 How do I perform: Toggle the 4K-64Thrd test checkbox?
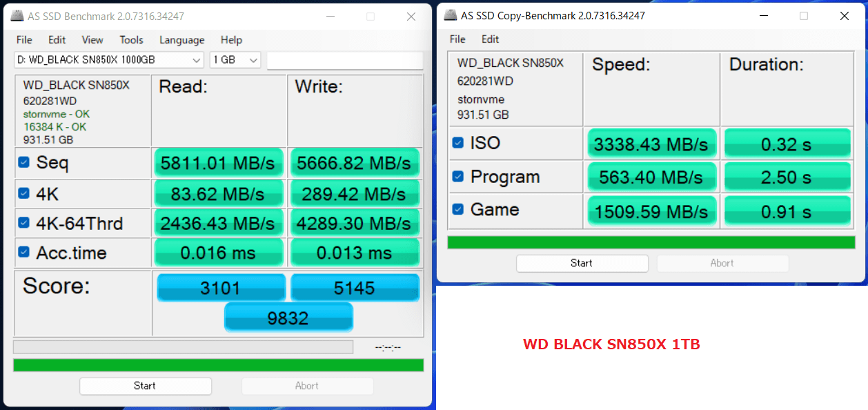coord(24,223)
